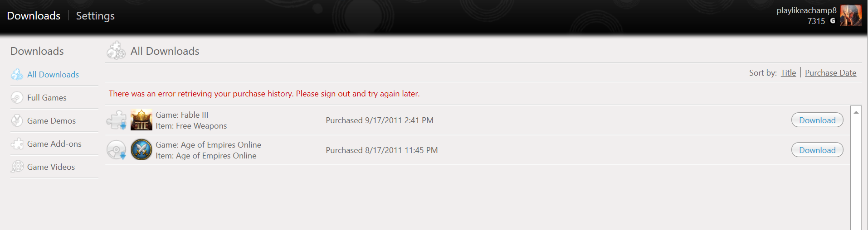Switch to the Settings tab

[95, 16]
